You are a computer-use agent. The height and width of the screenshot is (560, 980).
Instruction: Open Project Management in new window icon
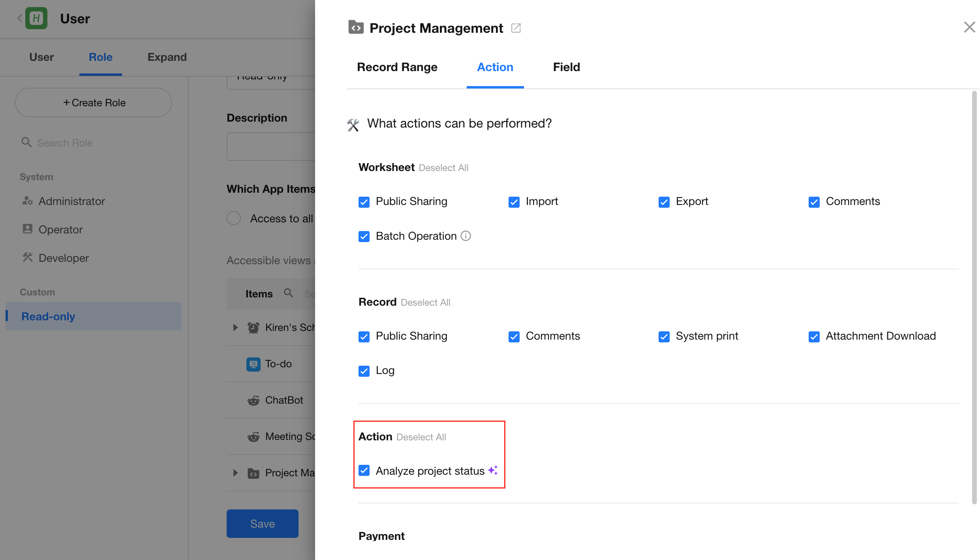point(516,28)
